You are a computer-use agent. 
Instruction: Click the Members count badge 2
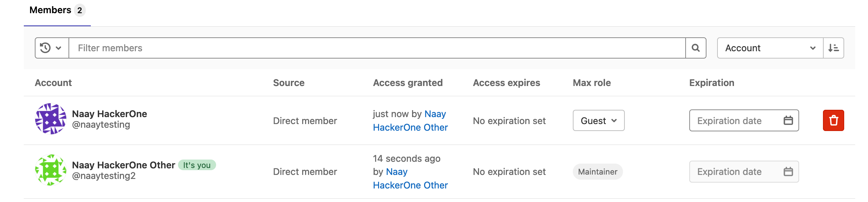click(x=79, y=10)
